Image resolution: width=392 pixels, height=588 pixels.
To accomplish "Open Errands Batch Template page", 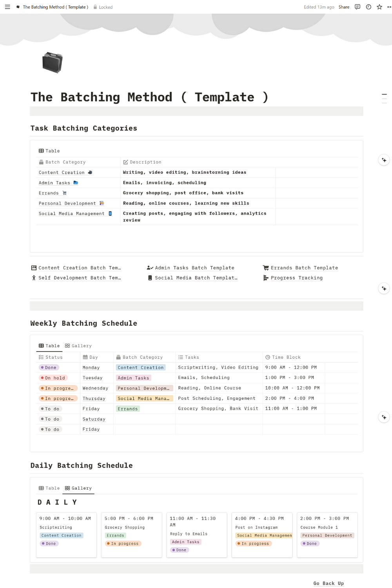I will pyautogui.click(x=304, y=268).
